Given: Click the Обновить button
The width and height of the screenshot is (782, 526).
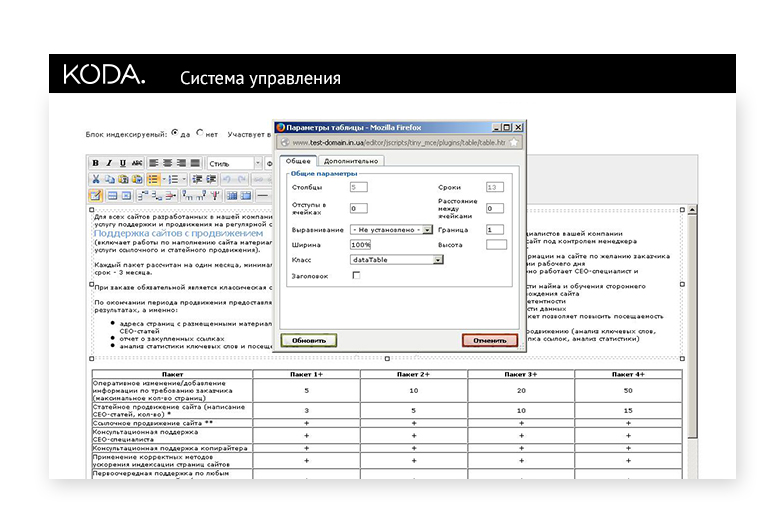Looking at the screenshot, I should point(309,341).
